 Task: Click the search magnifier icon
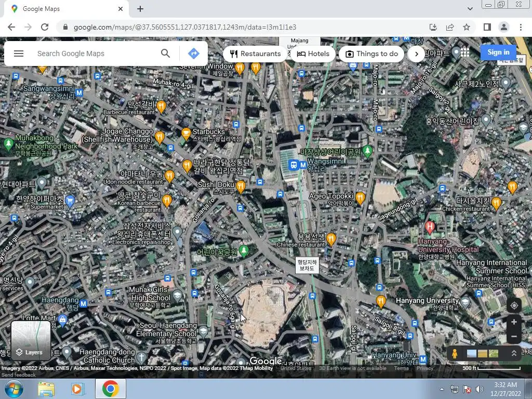pos(165,54)
